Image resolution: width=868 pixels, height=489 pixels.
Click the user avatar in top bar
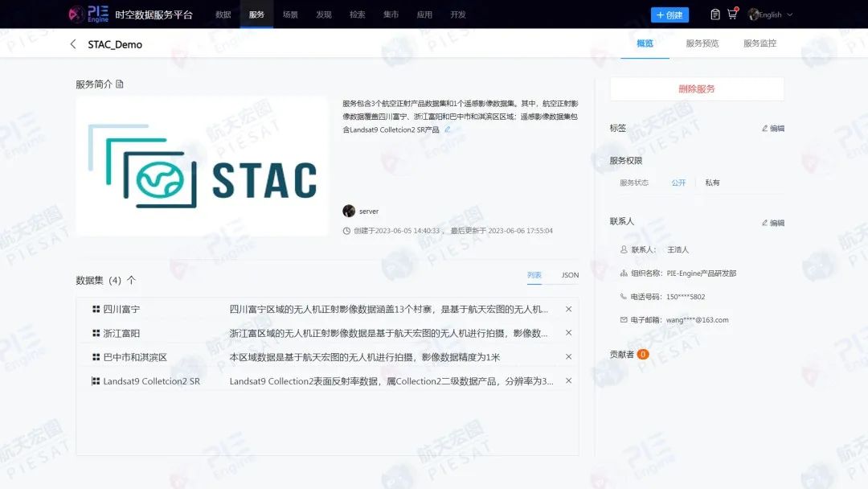[x=753, y=14]
